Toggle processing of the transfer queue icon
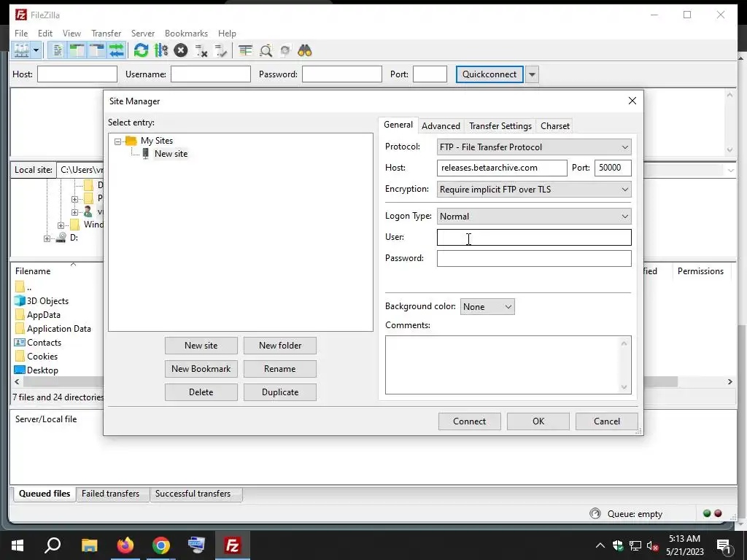The width and height of the screenshot is (747, 560). tap(161, 50)
